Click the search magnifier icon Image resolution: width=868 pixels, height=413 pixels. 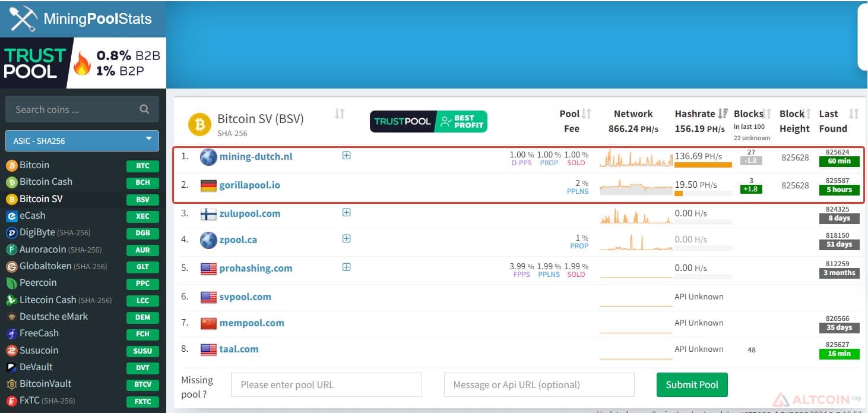[x=144, y=109]
